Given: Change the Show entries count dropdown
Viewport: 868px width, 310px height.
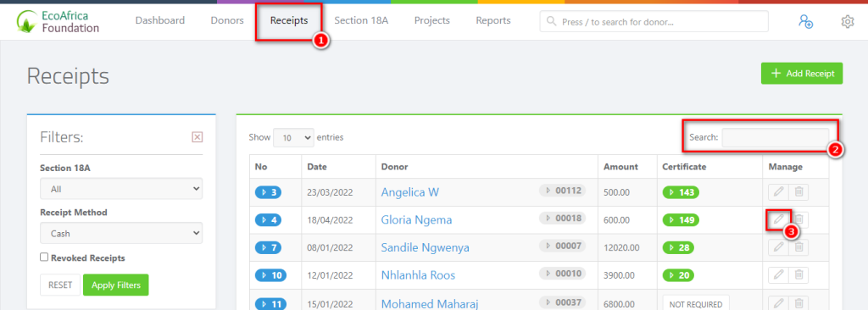Looking at the screenshot, I should pyautogui.click(x=293, y=138).
